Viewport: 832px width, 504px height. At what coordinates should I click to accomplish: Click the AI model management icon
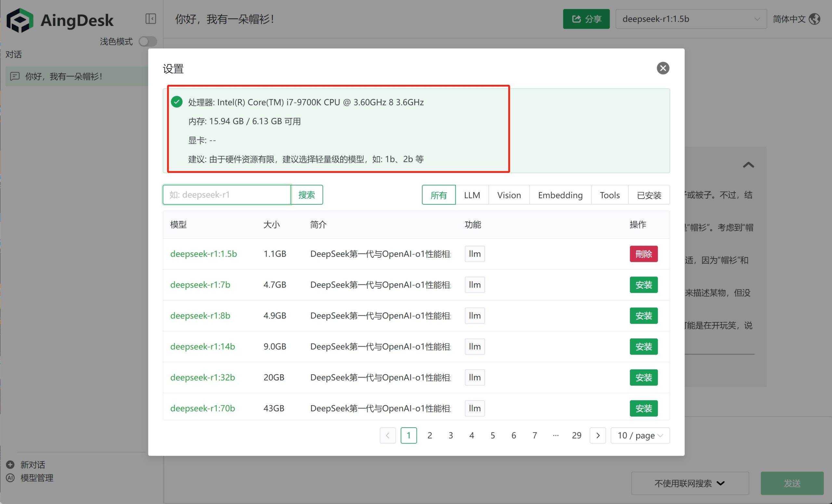[10, 478]
